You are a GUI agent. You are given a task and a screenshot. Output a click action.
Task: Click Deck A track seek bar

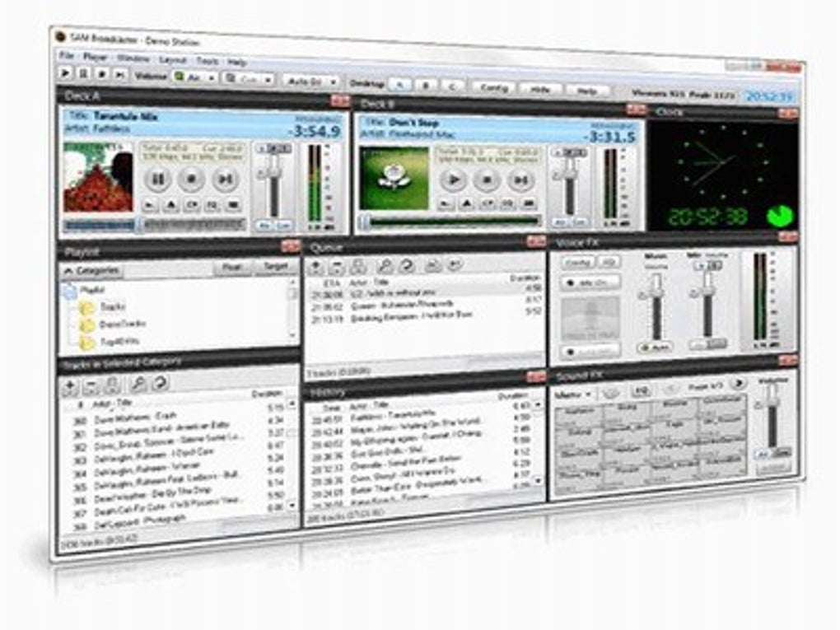pos(154,225)
